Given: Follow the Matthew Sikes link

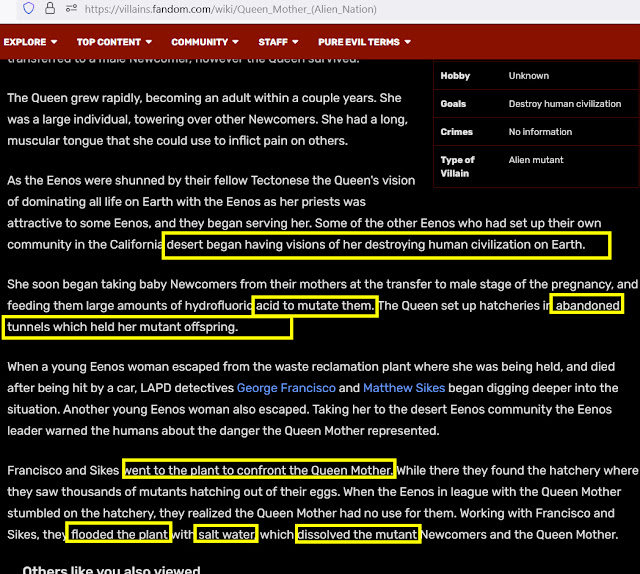Looking at the screenshot, I should [404, 388].
